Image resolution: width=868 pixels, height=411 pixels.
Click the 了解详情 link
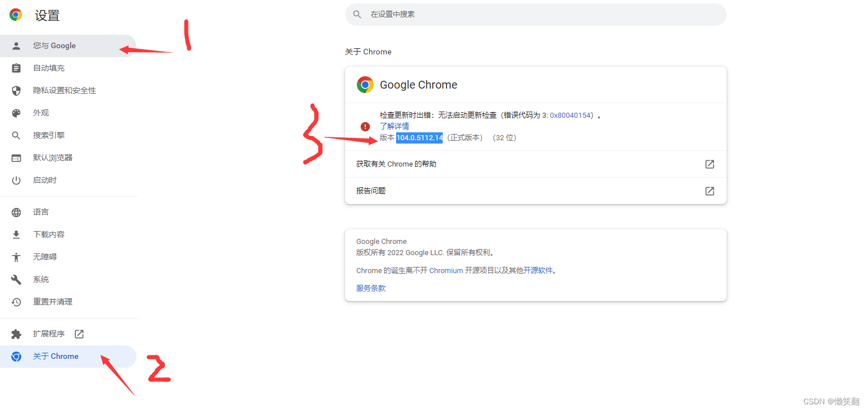point(394,126)
